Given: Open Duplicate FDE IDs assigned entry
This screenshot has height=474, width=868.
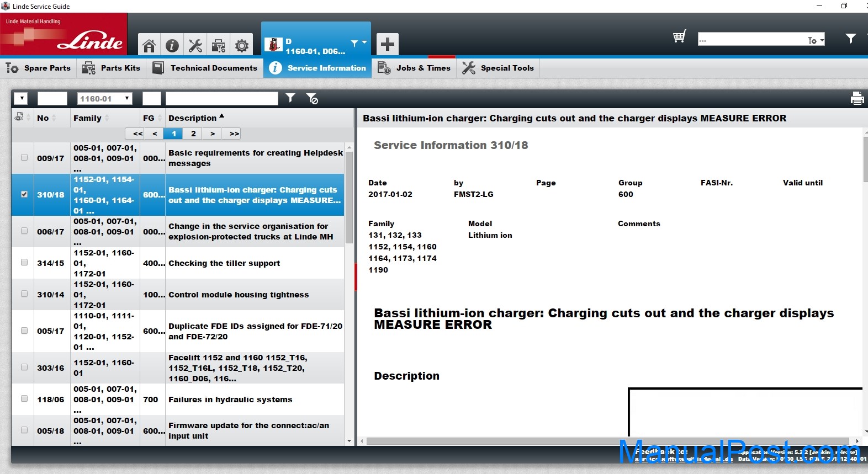Looking at the screenshot, I should coord(178,331).
